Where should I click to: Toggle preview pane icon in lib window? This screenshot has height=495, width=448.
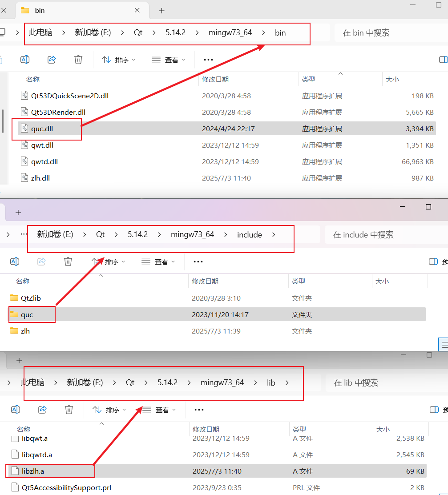click(434, 410)
